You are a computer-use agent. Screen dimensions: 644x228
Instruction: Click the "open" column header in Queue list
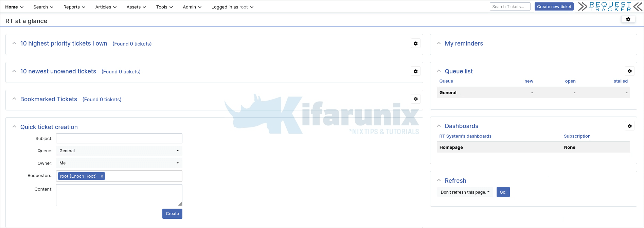(x=570, y=81)
